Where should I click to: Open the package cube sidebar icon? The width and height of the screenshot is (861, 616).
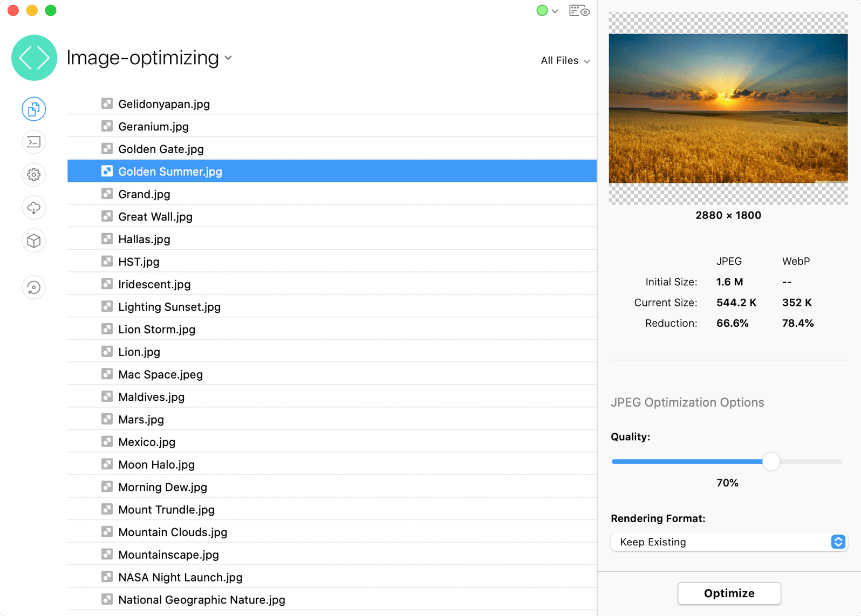click(x=34, y=241)
